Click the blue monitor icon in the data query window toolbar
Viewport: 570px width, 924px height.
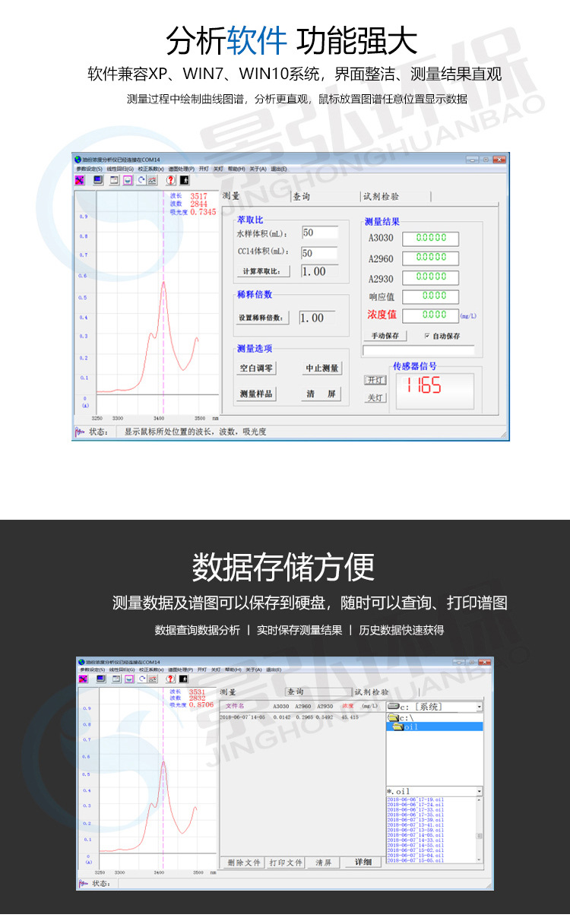point(100,679)
